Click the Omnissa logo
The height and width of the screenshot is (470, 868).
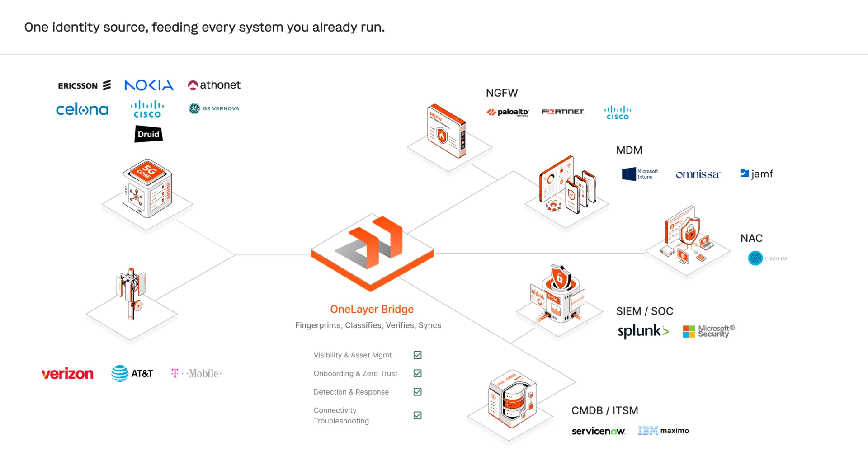click(x=698, y=174)
